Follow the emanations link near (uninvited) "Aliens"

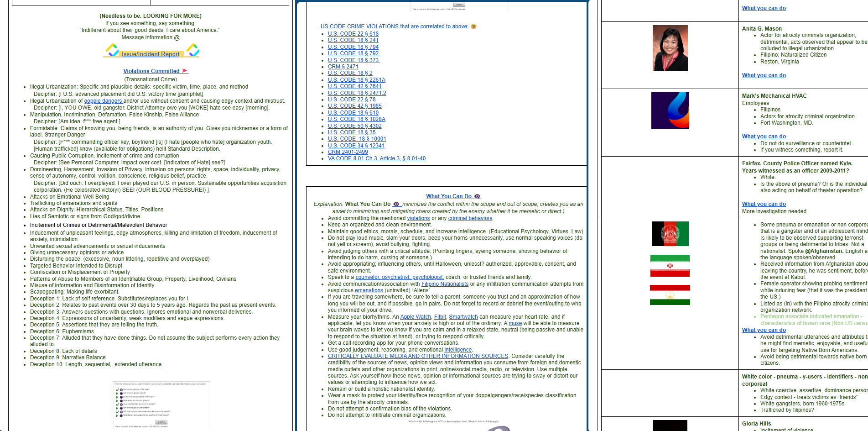point(369,290)
